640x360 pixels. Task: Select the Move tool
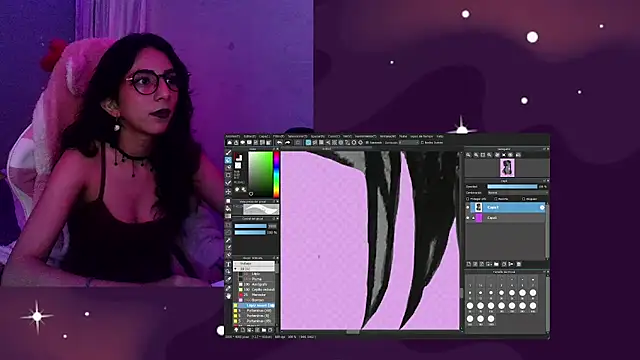pos(228,191)
